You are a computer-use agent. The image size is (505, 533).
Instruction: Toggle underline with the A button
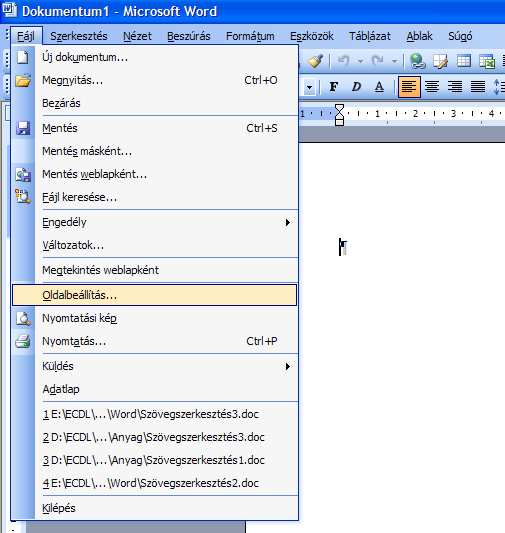tap(379, 87)
